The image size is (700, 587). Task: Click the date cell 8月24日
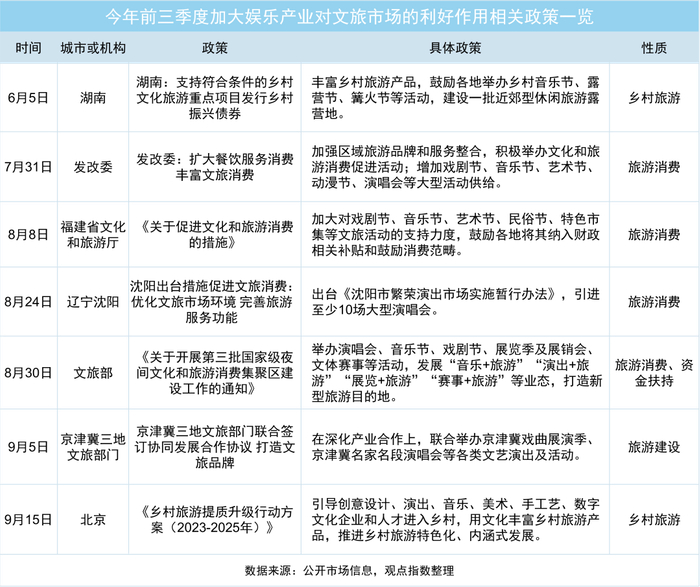click(29, 302)
